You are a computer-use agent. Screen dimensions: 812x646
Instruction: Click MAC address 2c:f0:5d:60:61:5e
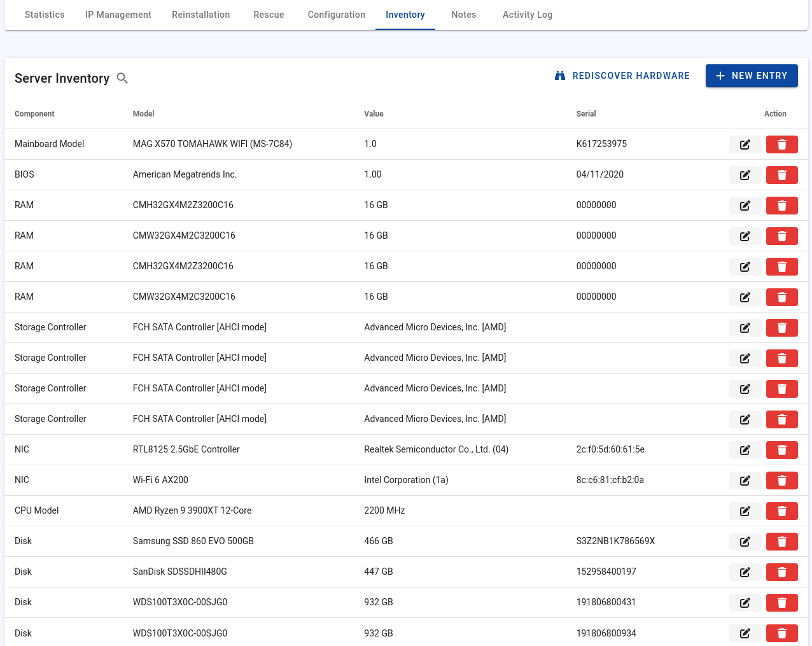click(610, 449)
